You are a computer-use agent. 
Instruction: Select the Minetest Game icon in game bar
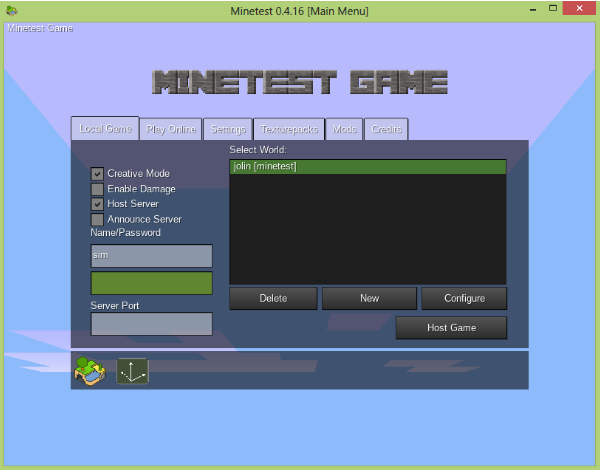pos(90,370)
